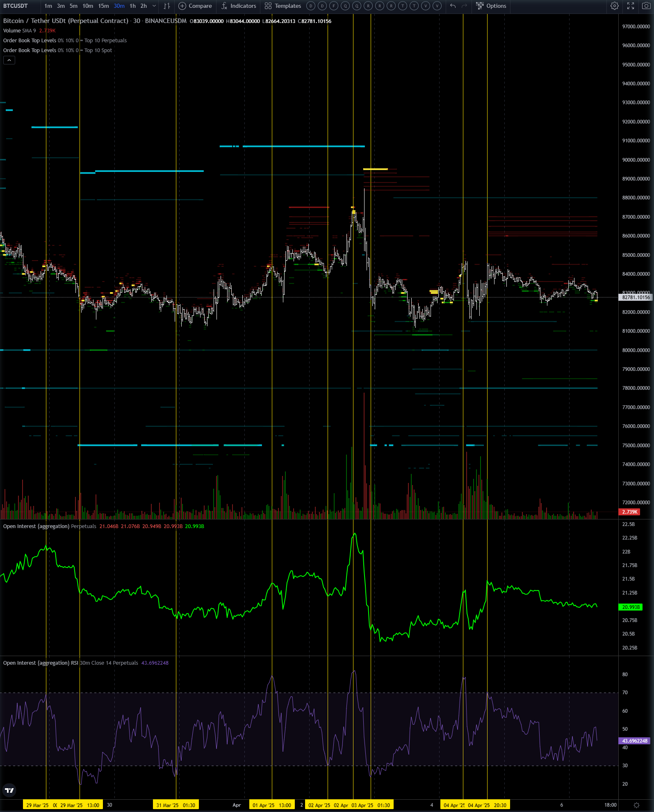Click the RSI axis 70 level label
The image size is (654, 812).
tap(625, 693)
